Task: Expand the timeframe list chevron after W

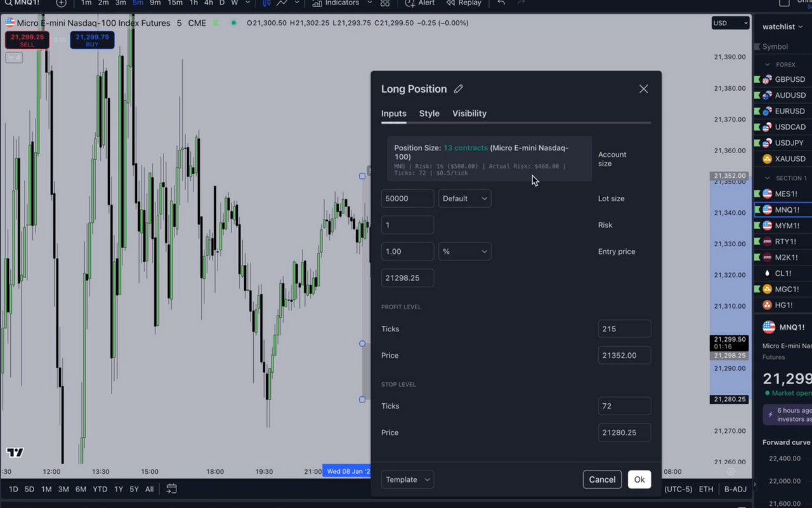Action: point(247,3)
